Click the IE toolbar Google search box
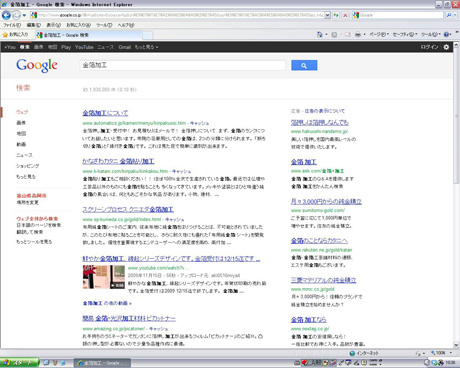This screenshot has width=460, height=368. pyautogui.click(x=398, y=15)
